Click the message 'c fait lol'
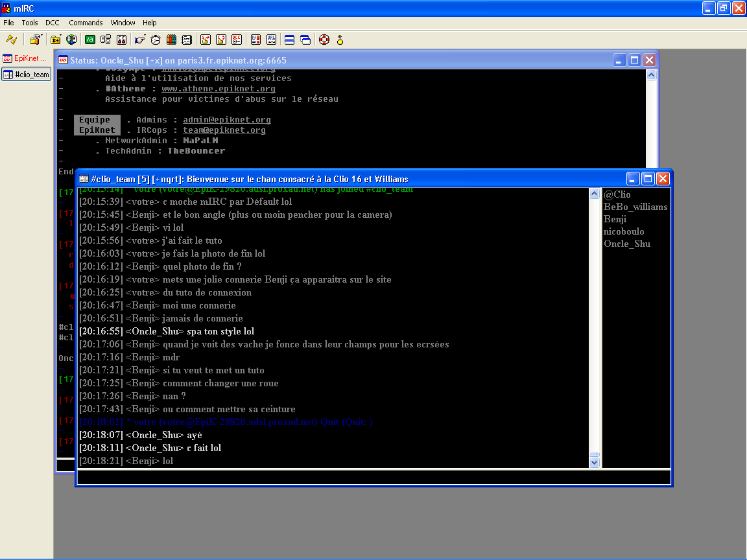747x560 pixels. click(204, 448)
